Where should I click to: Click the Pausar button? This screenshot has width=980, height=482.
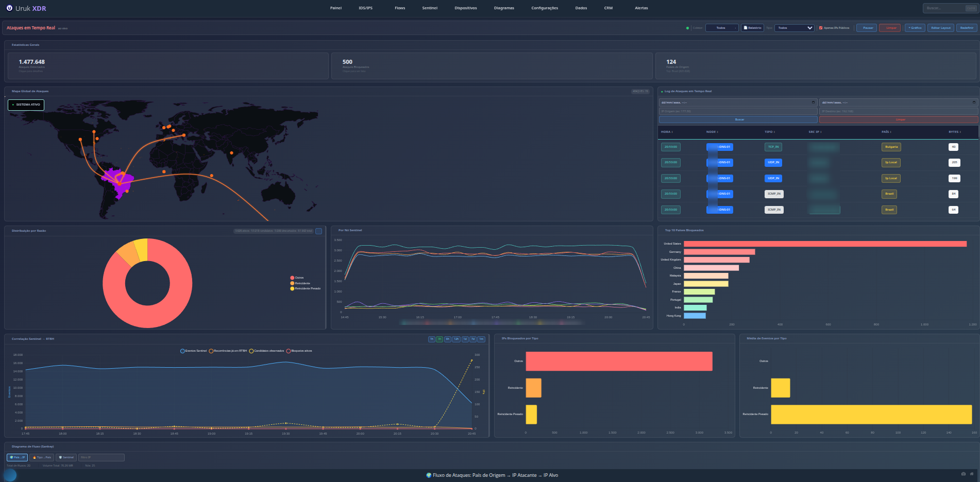pyautogui.click(x=867, y=28)
